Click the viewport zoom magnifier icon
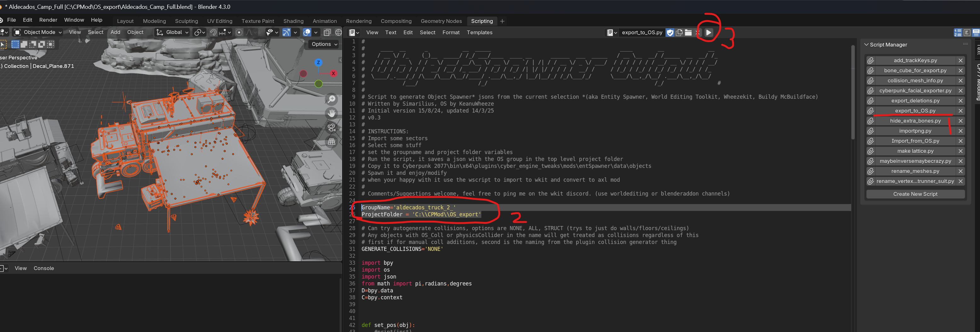The width and height of the screenshot is (980, 332). click(332, 99)
